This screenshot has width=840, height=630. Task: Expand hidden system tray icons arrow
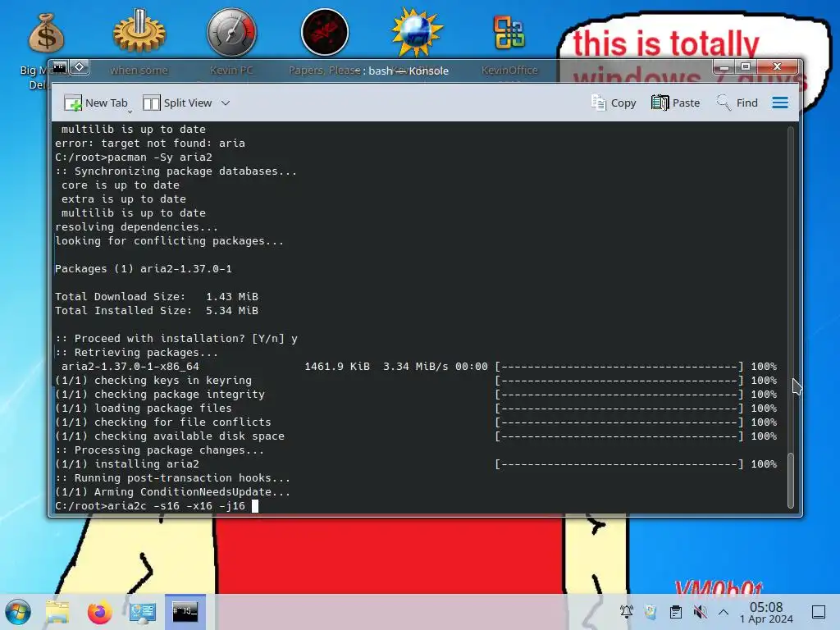[724, 611]
